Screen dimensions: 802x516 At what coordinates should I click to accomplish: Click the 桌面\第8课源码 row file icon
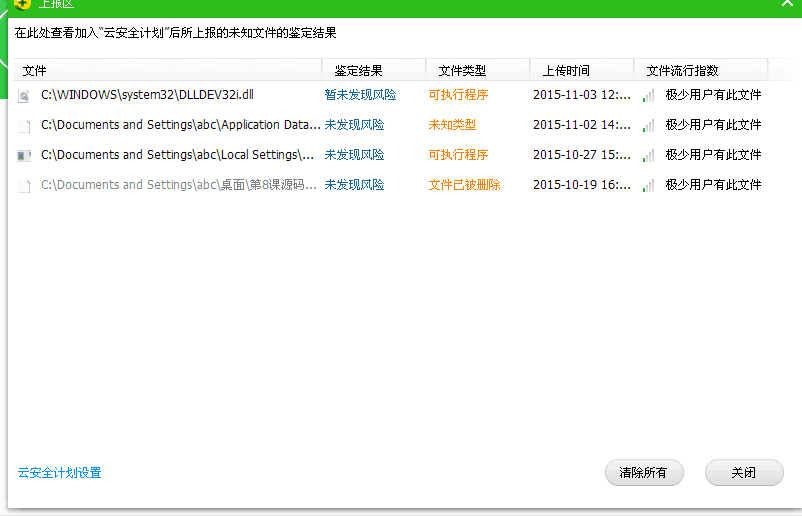[24, 186]
